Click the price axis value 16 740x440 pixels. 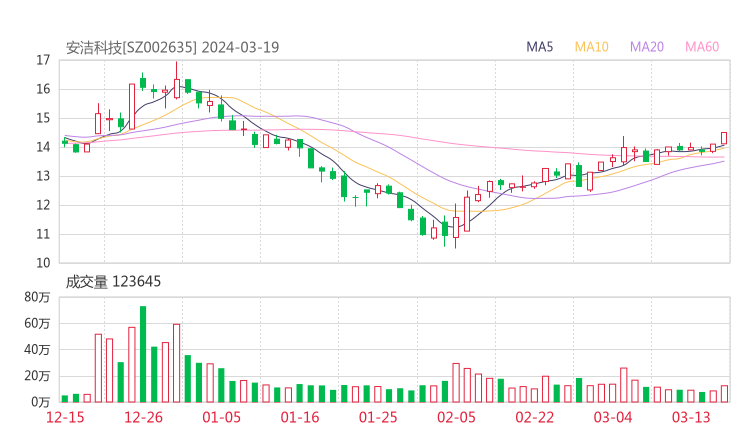(43, 89)
